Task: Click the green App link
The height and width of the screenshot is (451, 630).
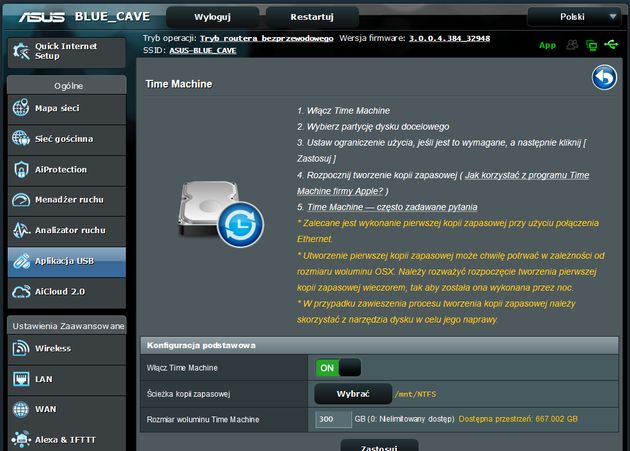Action: point(547,45)
